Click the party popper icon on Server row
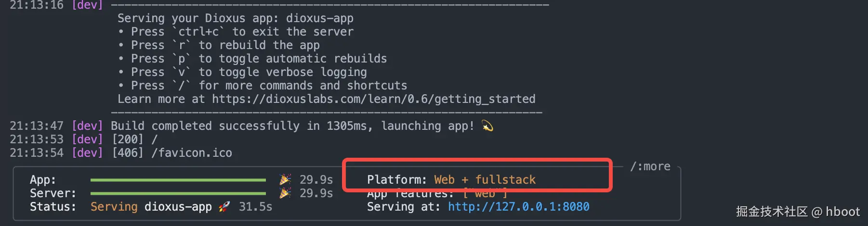The height and width of the screenshot is (226, 868). point(285,193)
